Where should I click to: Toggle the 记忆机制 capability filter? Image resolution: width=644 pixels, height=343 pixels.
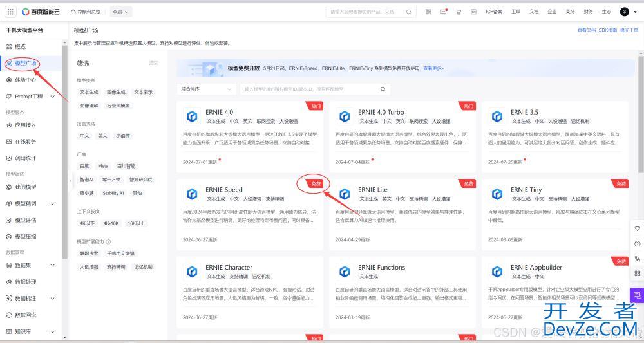coord(144,267)
